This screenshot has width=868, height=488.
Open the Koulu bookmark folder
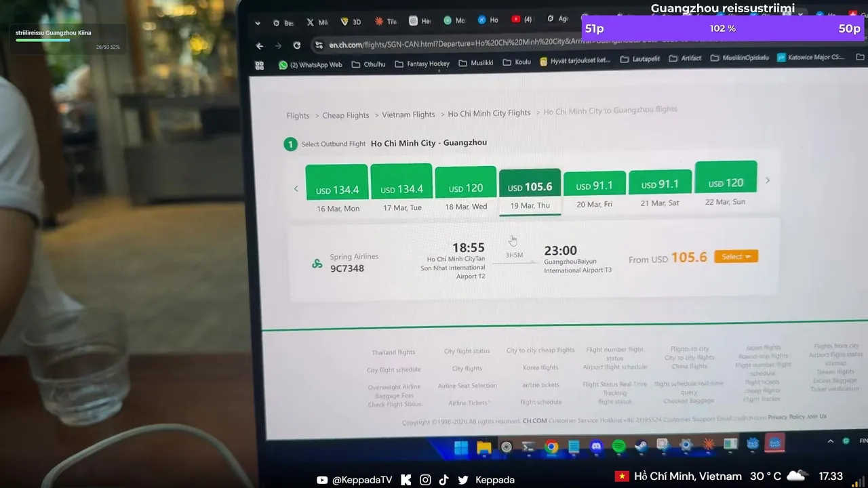tap(517, 62)
